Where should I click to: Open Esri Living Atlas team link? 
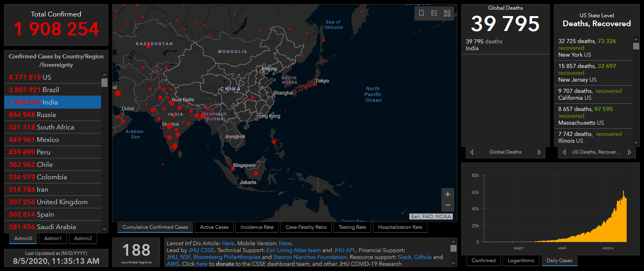tap(293, 250)
